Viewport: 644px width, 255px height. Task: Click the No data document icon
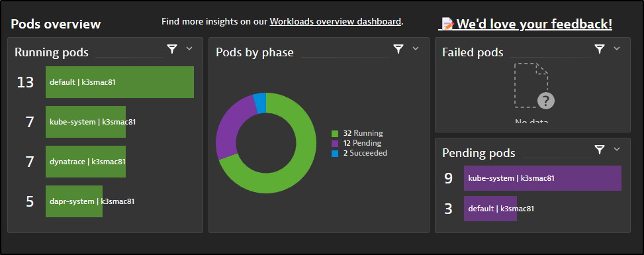tap(533, 85)
